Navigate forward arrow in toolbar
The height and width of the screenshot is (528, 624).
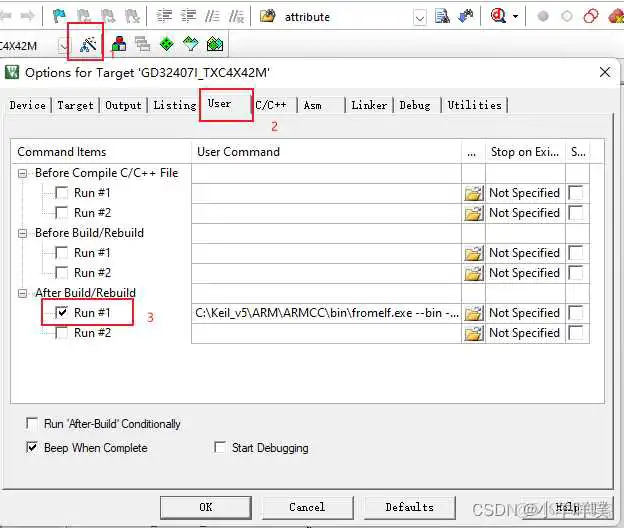[27, 16]
